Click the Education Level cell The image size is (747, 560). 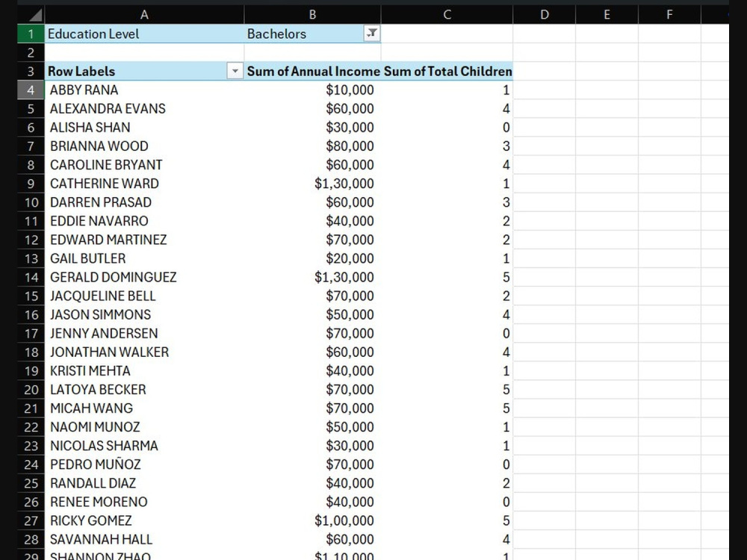click(x=144, y=34)
